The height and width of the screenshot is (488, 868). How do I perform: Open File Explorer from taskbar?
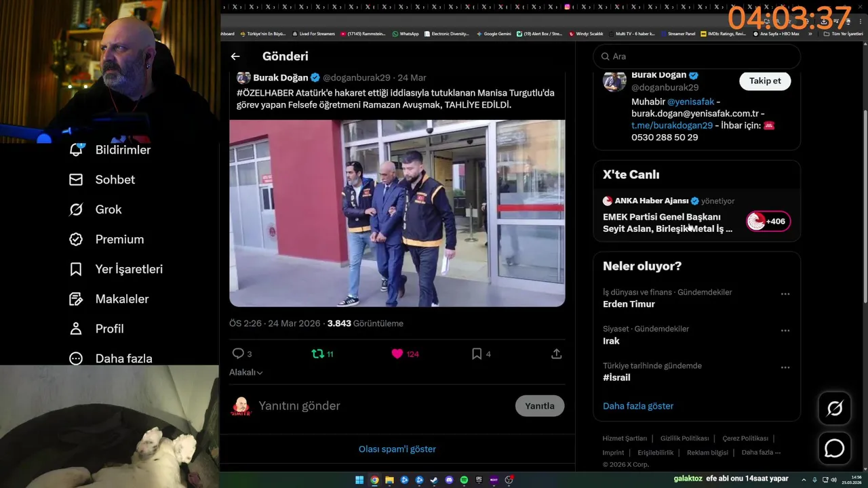389,480
